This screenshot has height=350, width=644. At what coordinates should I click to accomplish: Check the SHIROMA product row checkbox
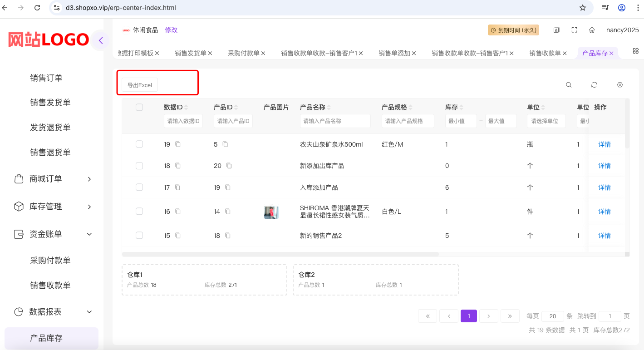pyautogui.click(x=139, y=211)
